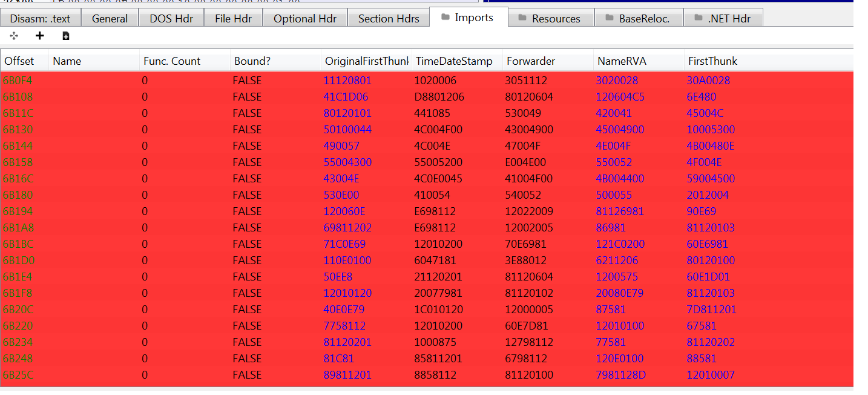This screenshot has width=868, height=395.
Task: Click FirstThunk value 4B00480E
Action: 711,146
